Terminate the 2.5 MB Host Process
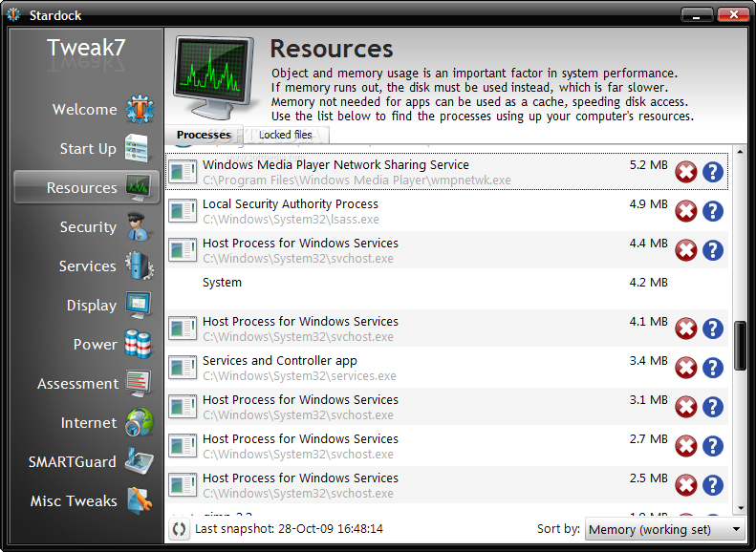 pyautogui.click(x=685, y=485)
